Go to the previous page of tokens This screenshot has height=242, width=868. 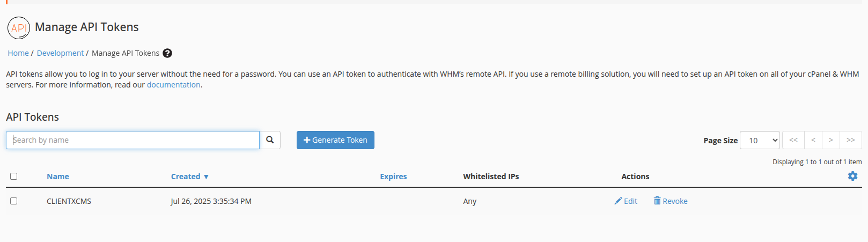tap(813, 140)
